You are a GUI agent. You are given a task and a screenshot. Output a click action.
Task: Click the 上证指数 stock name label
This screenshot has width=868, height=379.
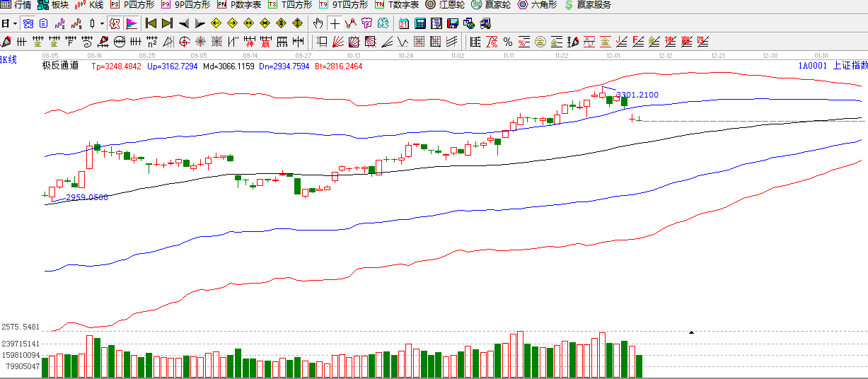[x=850, y=66]
